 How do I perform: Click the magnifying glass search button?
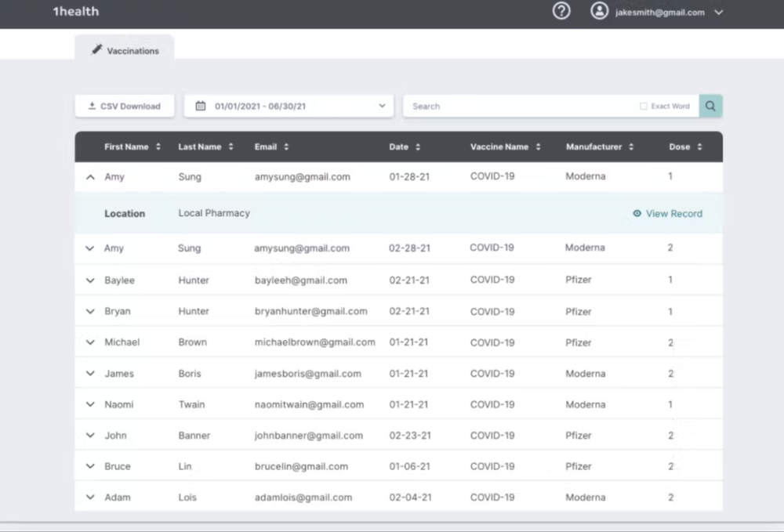pyautogui.click(x=710, y=106)
